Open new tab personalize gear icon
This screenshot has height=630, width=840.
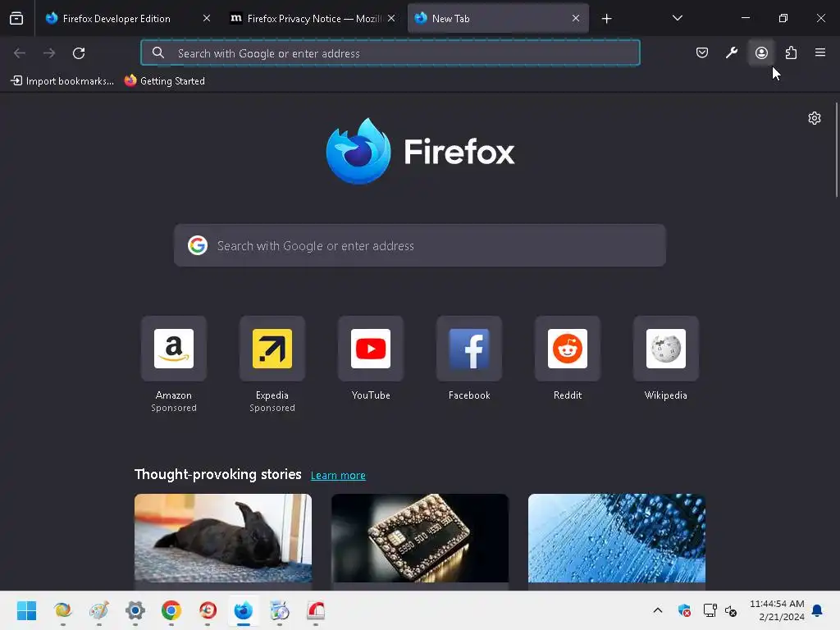coord(815,118)
